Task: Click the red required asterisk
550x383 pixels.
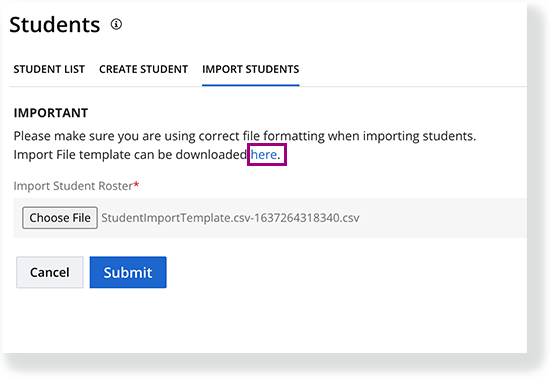Action: click(x=136, y=184)
